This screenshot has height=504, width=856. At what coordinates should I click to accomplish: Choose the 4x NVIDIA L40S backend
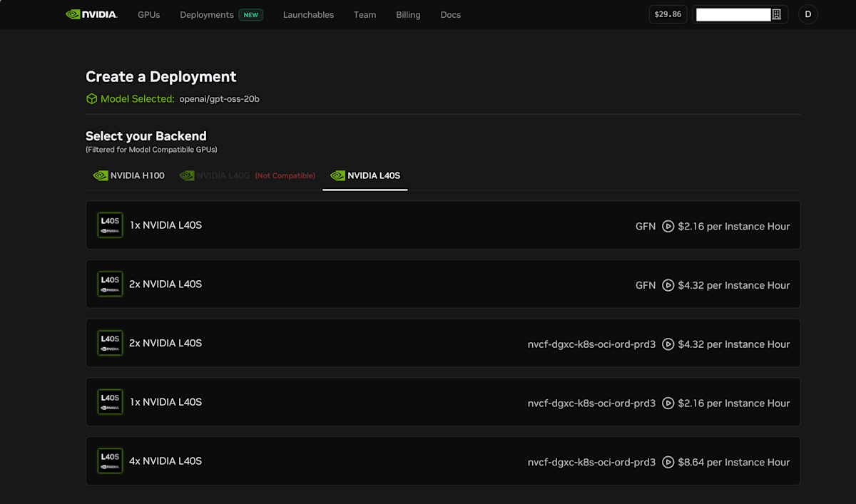click(443, 461)
